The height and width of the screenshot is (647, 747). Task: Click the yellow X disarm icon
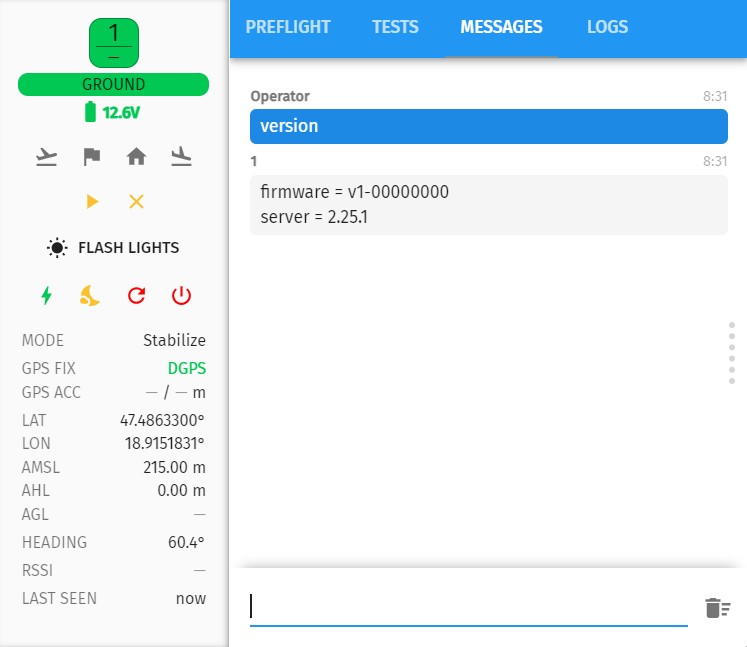136,202
